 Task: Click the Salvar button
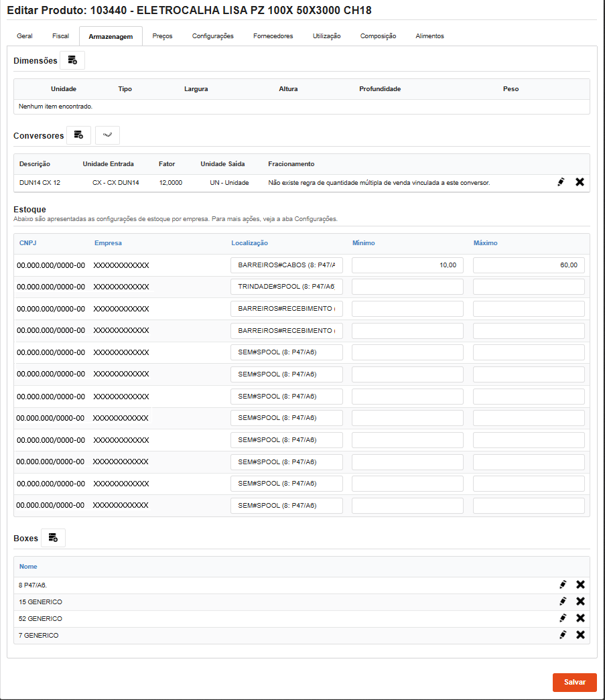point(574,682)
